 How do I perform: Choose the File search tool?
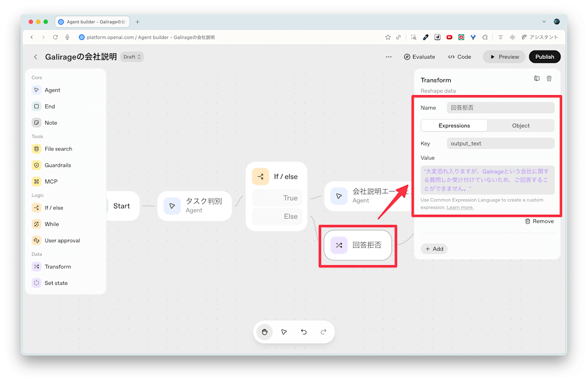tap(52, 149)
